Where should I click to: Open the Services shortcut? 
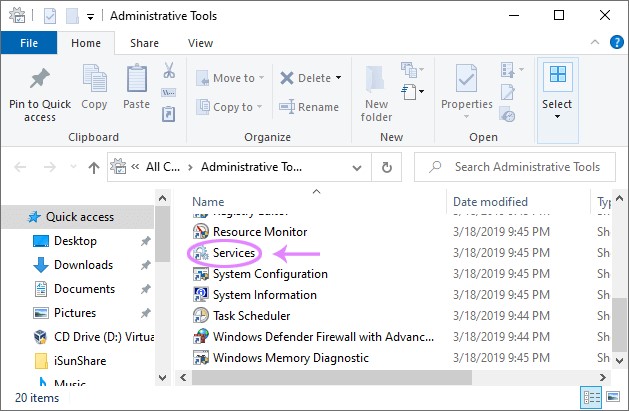click(x=234, y=253)
